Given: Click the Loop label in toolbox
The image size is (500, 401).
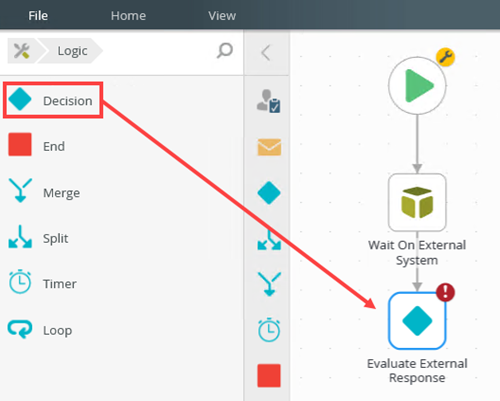Looking at the screenshot, I should [57, 330].
